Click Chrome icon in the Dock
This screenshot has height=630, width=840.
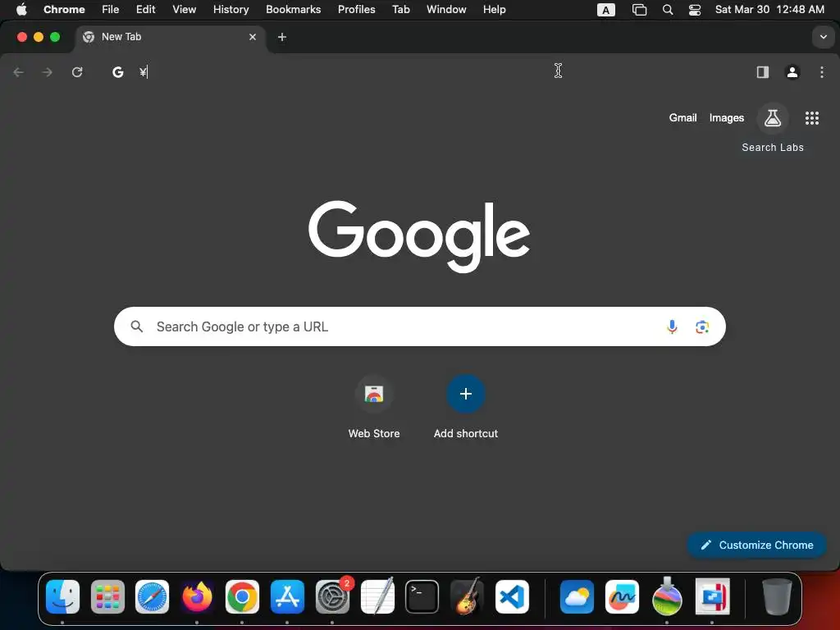[x=242, y=597]
